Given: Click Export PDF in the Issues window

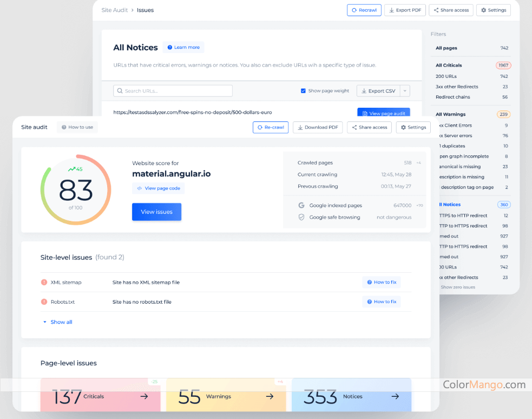Looking at the screenshot, I should (405, 10).
